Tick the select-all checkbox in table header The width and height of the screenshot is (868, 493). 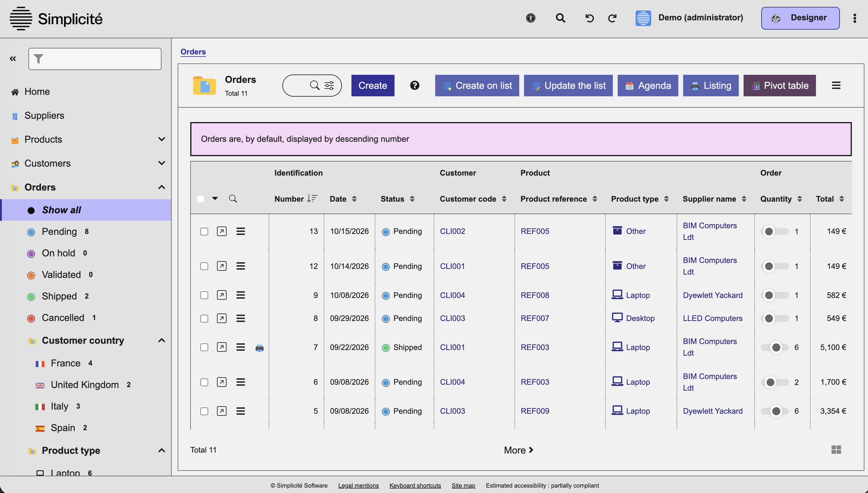pos(200,199)
